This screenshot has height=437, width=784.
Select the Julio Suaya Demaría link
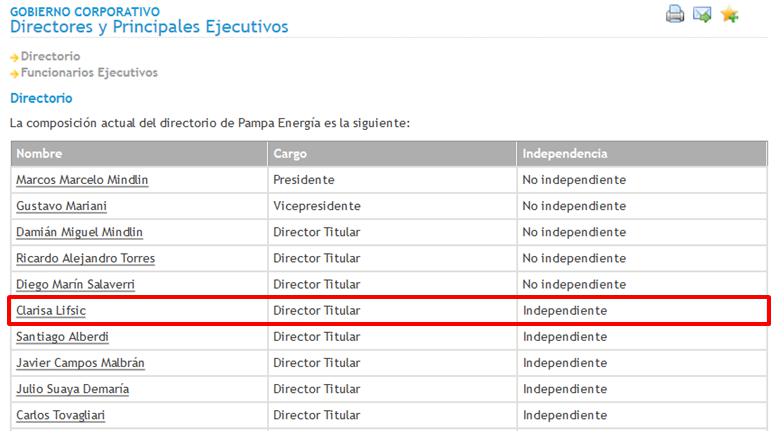72,389
